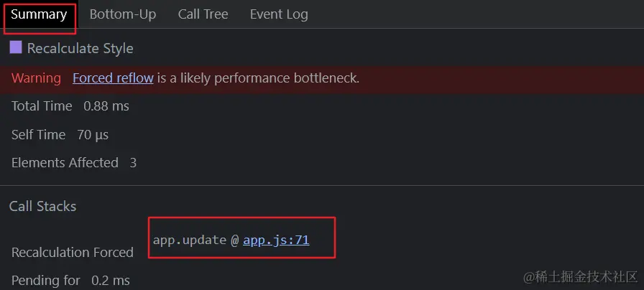Click the Self Time label
Screen dimensions: 644x290
click(x=38, y=134)
